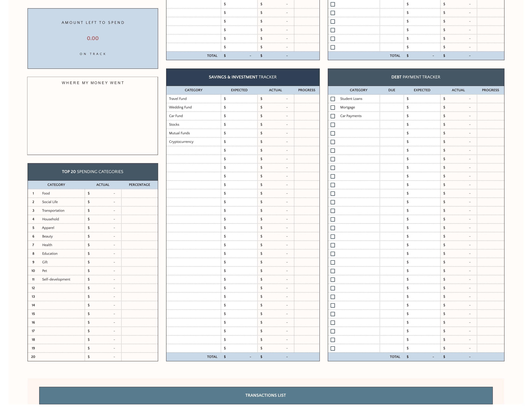The width and height of the screenshot is (532, 411).
Task: Click the Food actual spending cell
Action: pyautogui.click(x=102, y=193)
